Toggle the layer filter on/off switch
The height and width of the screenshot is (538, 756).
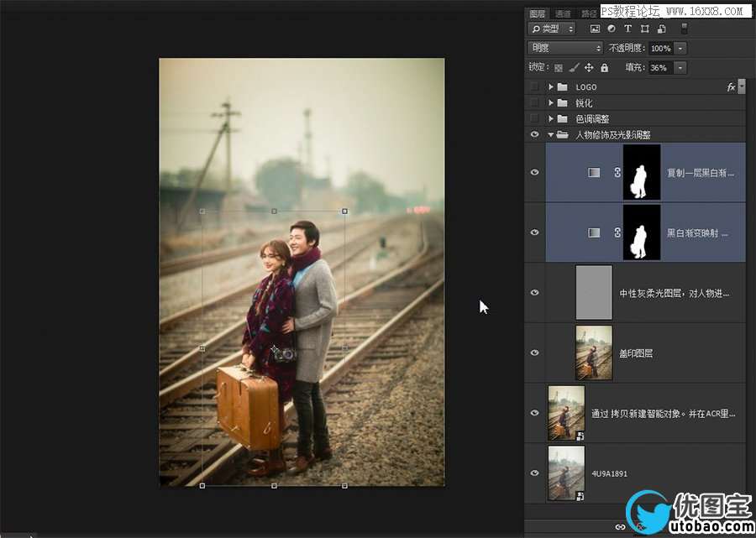pos(684,29)
